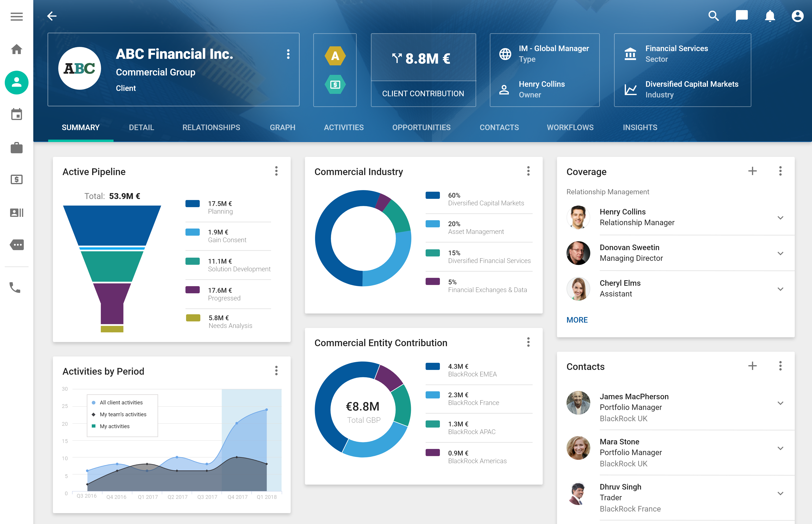The image size is (812, 524).
Task: Add a new Coverage entry with plus
Action: 752,171
